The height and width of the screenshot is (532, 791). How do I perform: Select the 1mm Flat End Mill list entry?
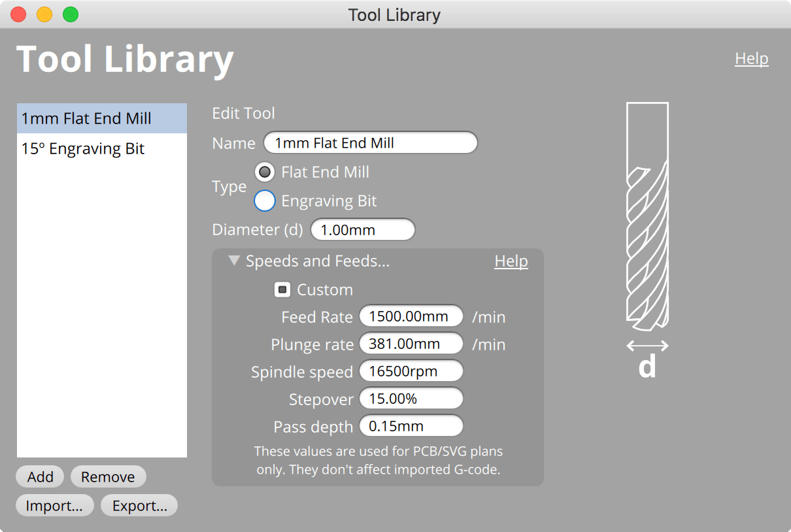tap(102, 118)
